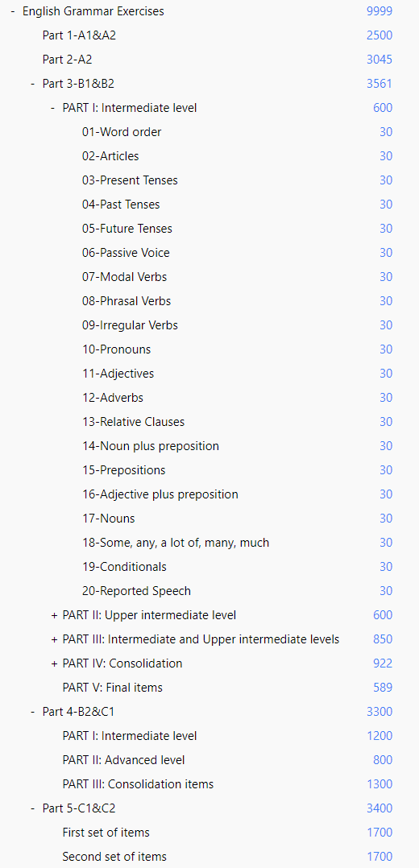Open the Part 2-A2 deck

tap(67, 60)
